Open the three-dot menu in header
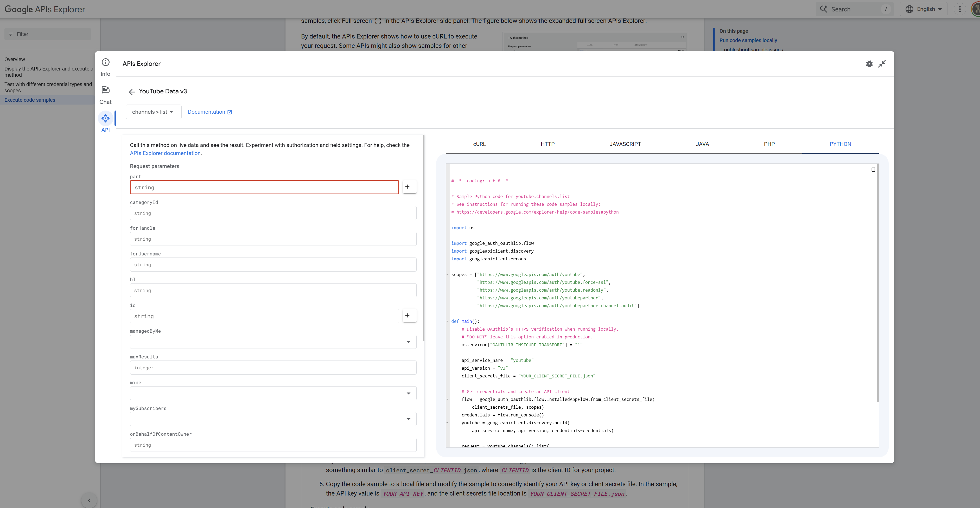 tap(960, 9)
